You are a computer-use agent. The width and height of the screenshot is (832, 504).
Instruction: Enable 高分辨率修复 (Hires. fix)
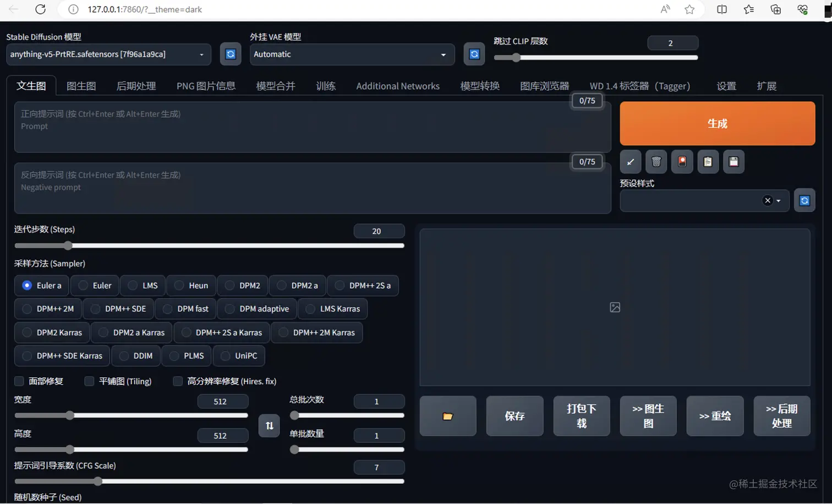tap(178, 381)
